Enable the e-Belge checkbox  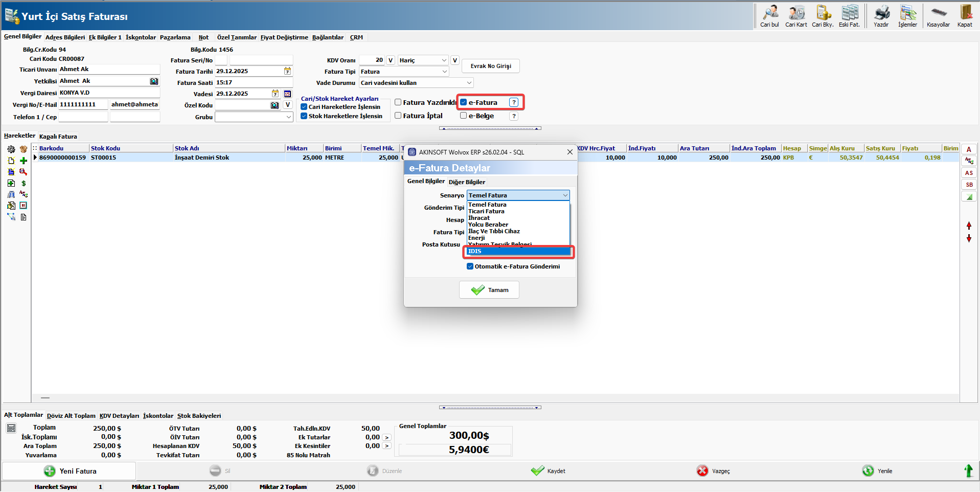coord(464,116)
